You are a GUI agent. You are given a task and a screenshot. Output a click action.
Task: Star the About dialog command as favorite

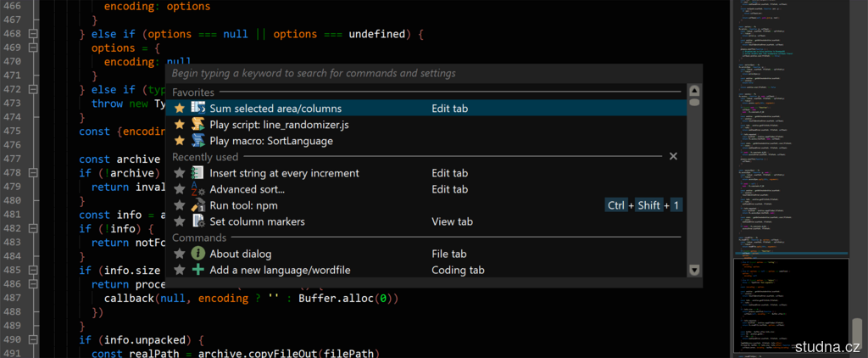pyautogui.click(x=179, y=254)
